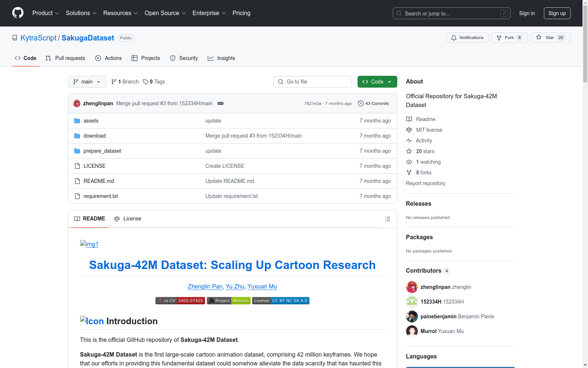This screenshot has height=368, width=588.
Task: Expand commit message ellipsis details
Action: pos(220,103)
